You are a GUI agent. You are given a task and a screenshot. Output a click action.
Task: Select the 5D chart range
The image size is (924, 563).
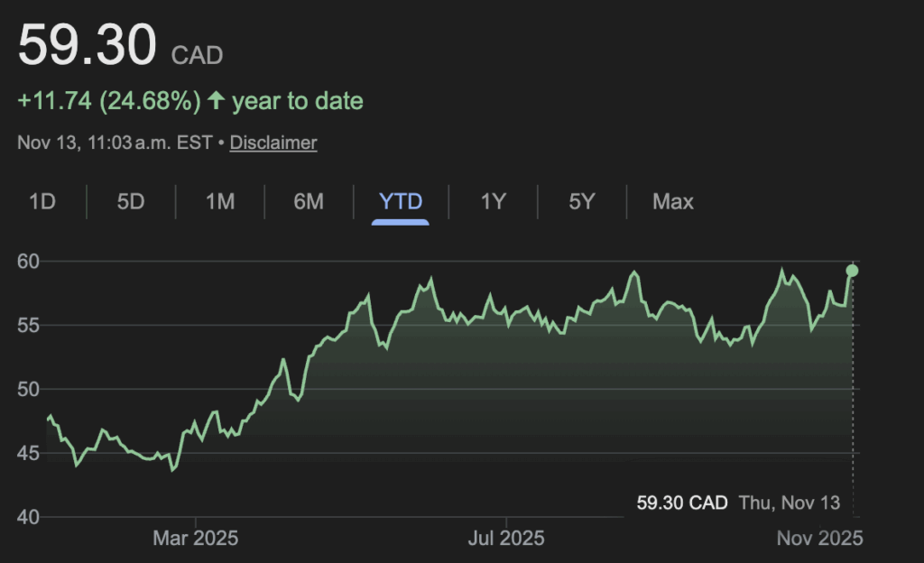[131, 201]
